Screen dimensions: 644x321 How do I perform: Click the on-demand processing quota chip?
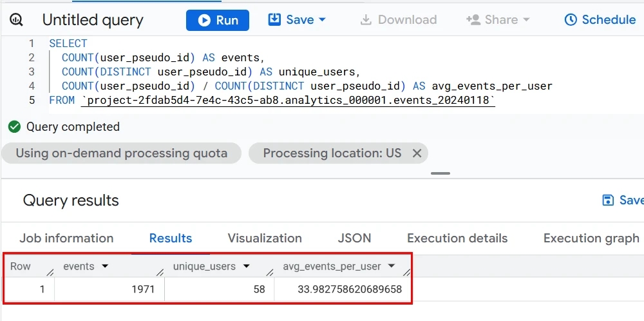tap(121, 153)
